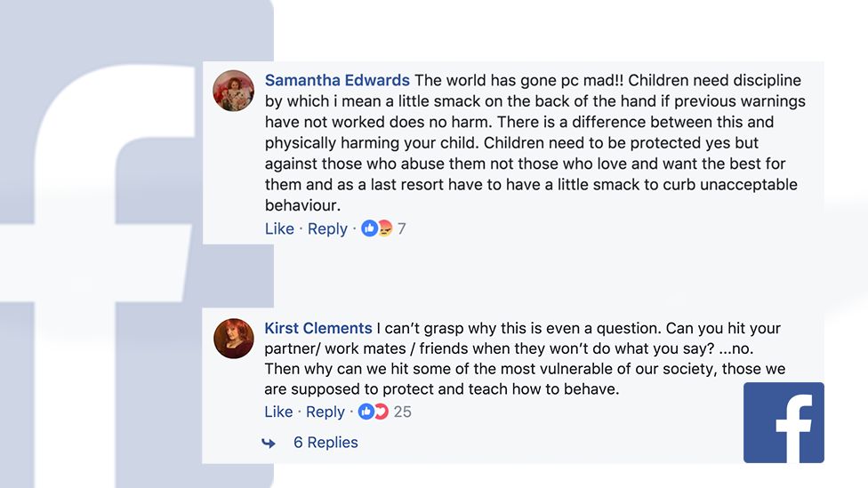Click the small blue Facebook logo

click(784, 422)
